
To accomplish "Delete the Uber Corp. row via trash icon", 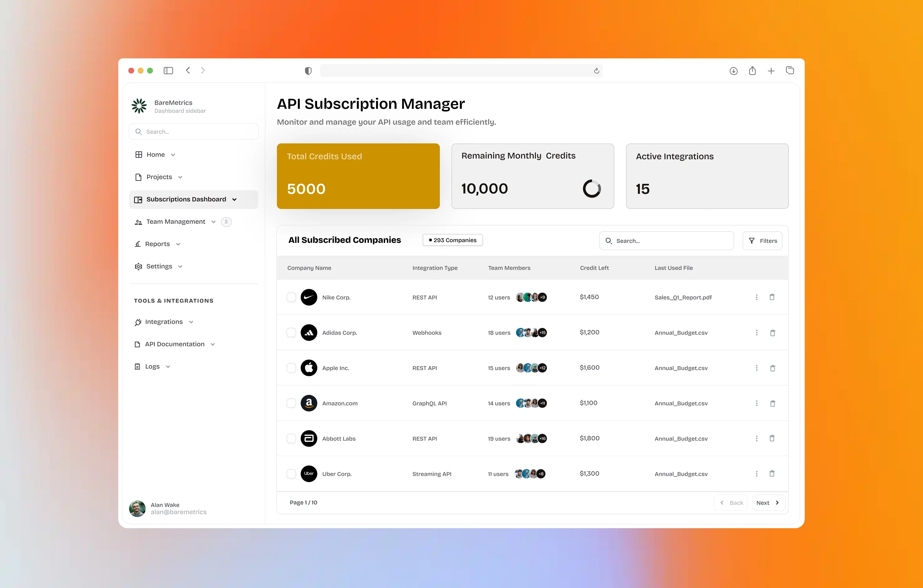I will pyautogui.click(x=772, y=474).
